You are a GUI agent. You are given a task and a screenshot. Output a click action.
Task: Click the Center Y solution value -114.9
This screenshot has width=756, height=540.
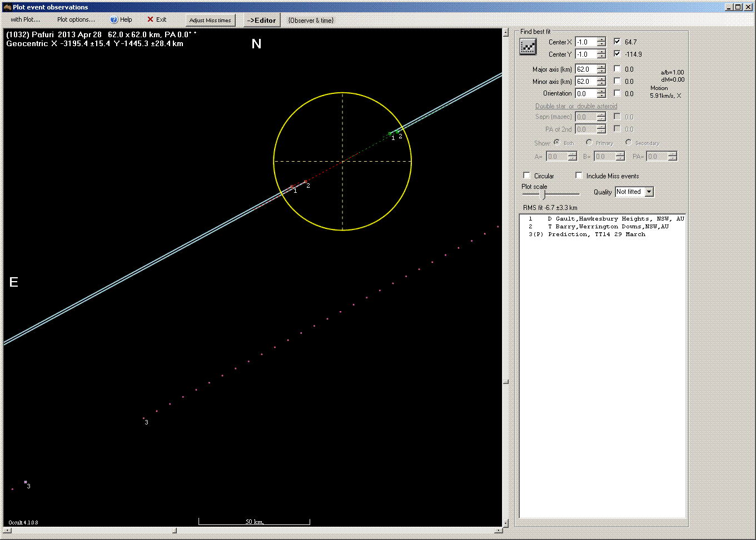(633, 54)
